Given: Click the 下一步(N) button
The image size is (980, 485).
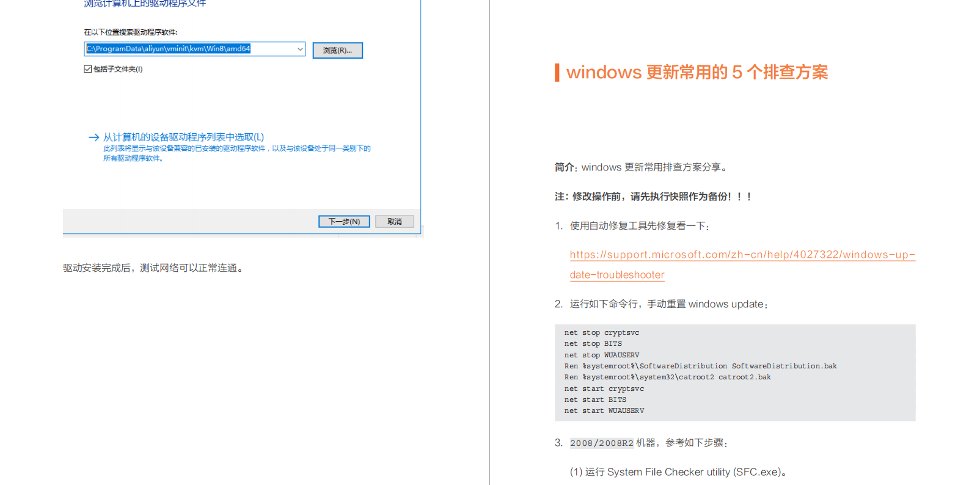Looking at the screenshot, I should 344,221.
